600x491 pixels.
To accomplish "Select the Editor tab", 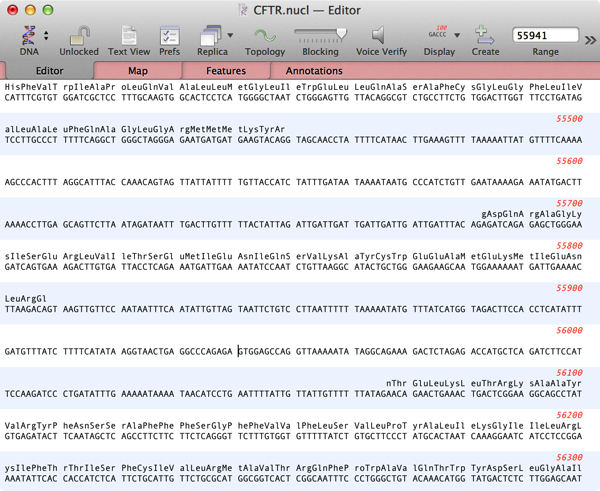I will click(x=49, y=71).
